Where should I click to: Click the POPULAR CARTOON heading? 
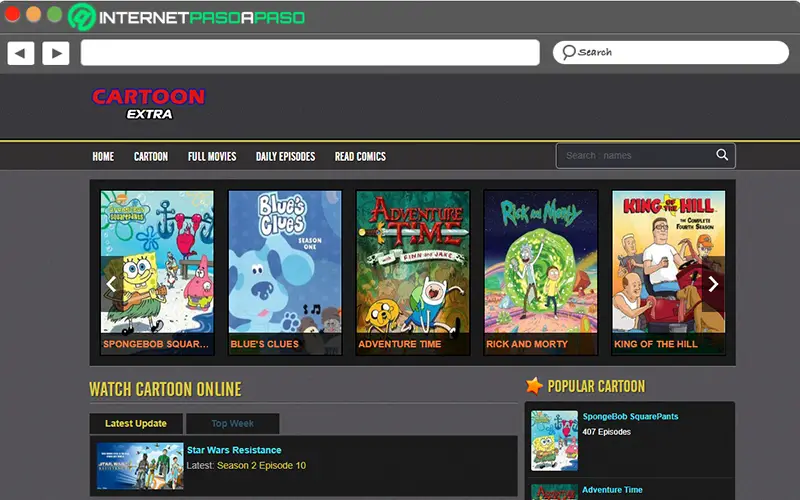pos(596,386)
